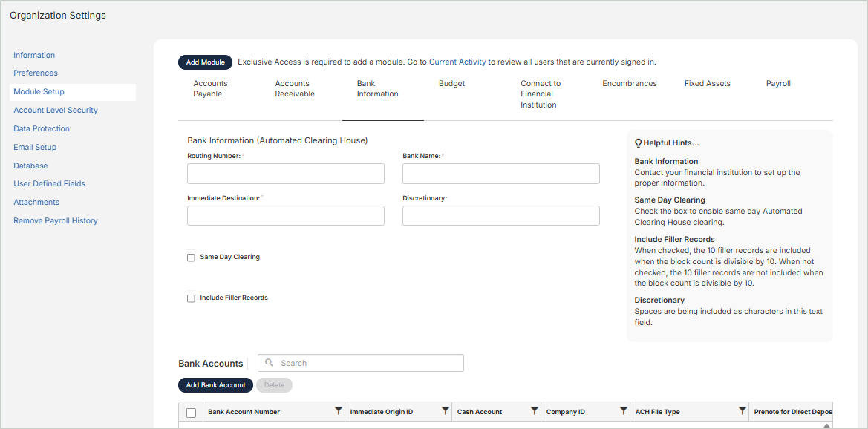Open the Payroll module tab
This screenshot has width=868, height=429.
click(778, 84)
